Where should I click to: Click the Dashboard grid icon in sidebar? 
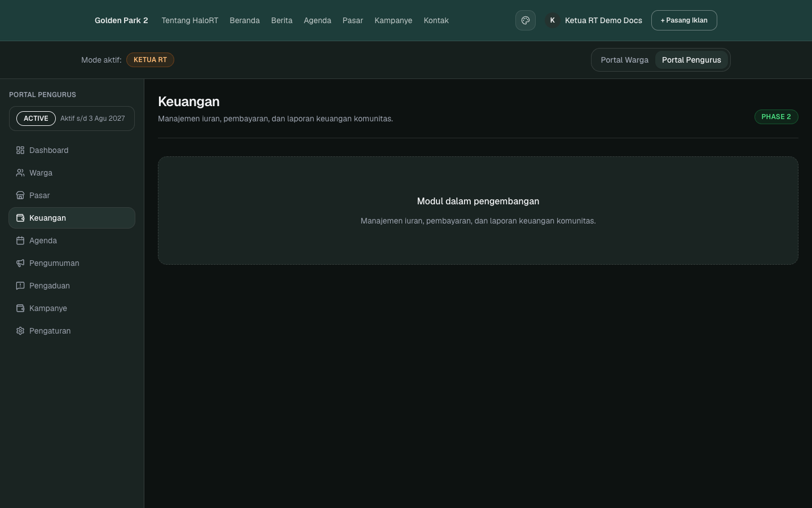click(20, 150)
